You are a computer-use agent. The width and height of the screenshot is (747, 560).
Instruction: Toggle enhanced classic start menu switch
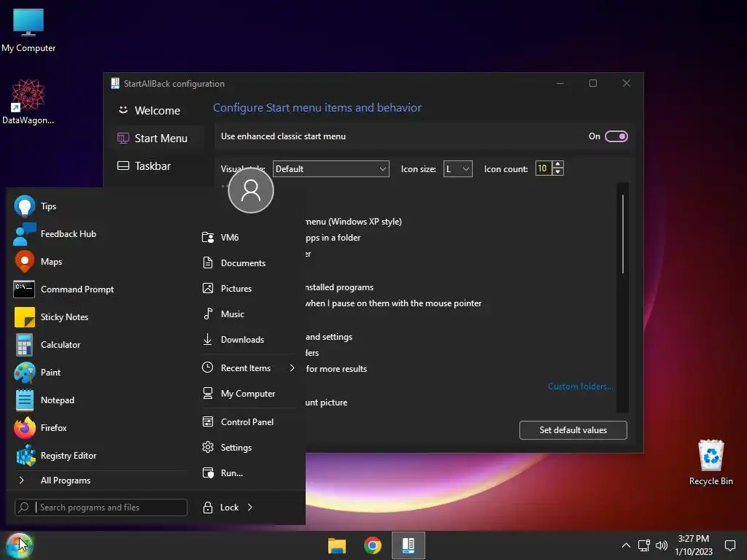pyautogui.click(x=616, y=136)
